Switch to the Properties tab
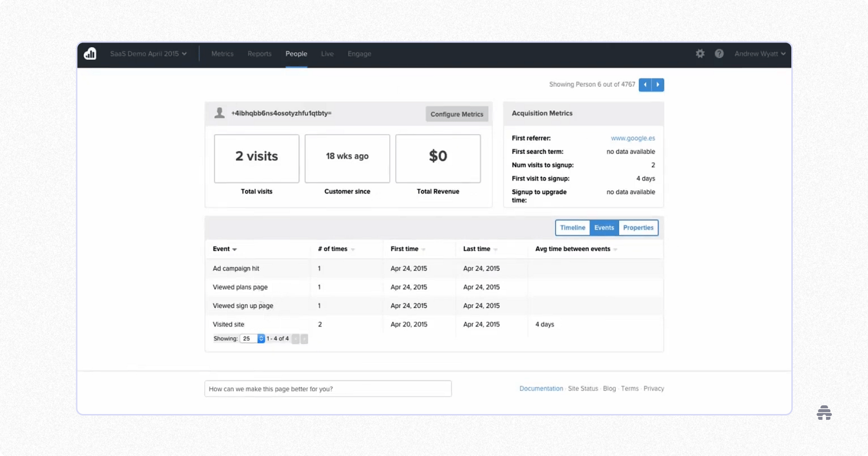868x456 pixels. pos(638,227)
